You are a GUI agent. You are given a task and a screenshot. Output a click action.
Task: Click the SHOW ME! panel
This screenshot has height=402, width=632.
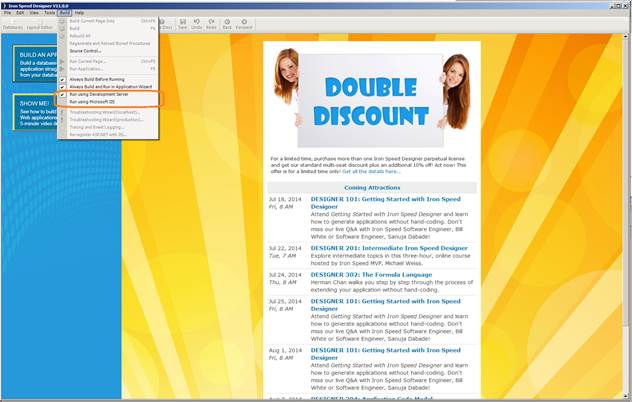click(35, 112)
